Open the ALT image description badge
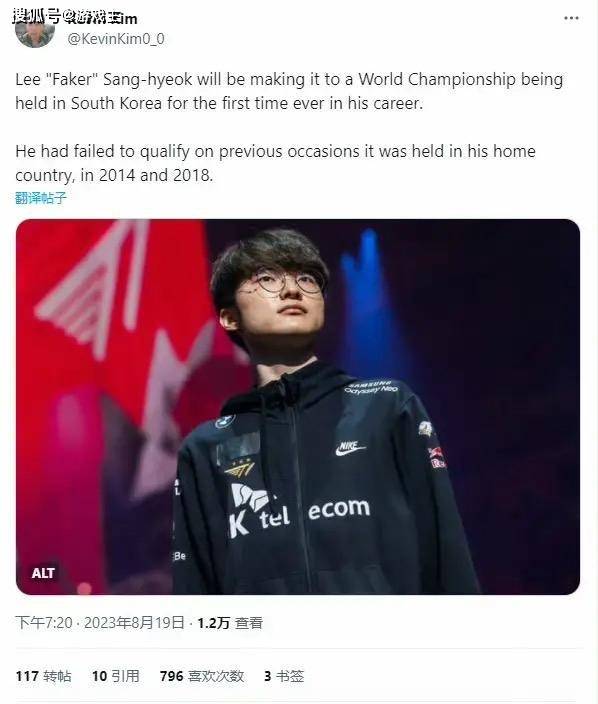The height and width of the screenshot is (704, 598). coord(43,573)
